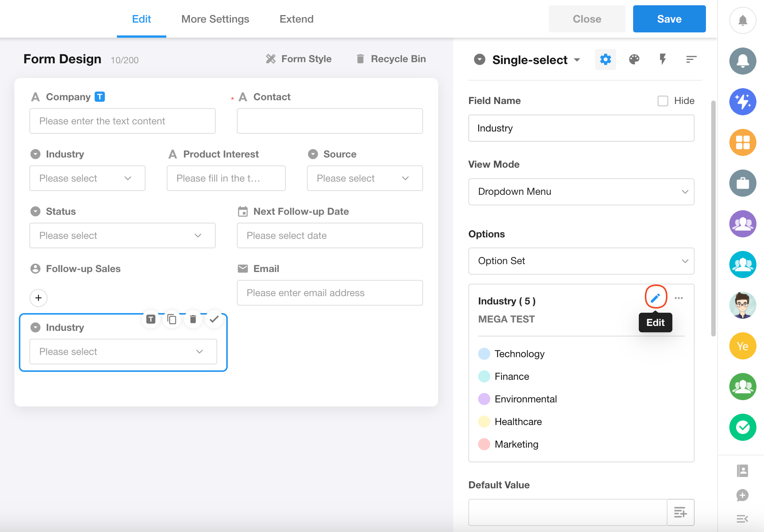Click the blue Save button

[669, 19]
